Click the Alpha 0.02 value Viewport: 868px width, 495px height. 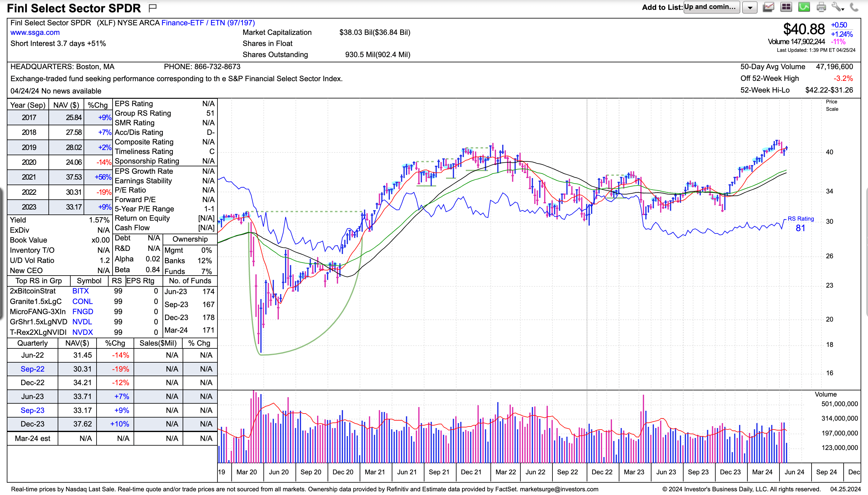(x=153, y=259)
